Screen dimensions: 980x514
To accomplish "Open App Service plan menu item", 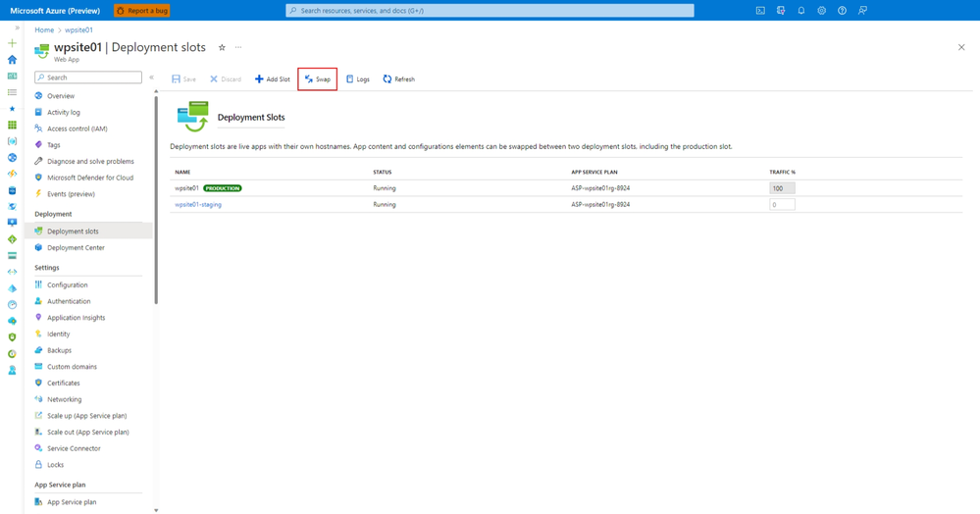I will pyautogui.click(x=72, y=502).
